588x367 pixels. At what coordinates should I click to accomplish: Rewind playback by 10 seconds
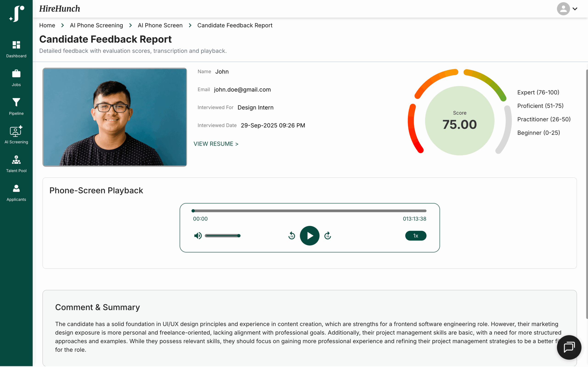point(291,236)
